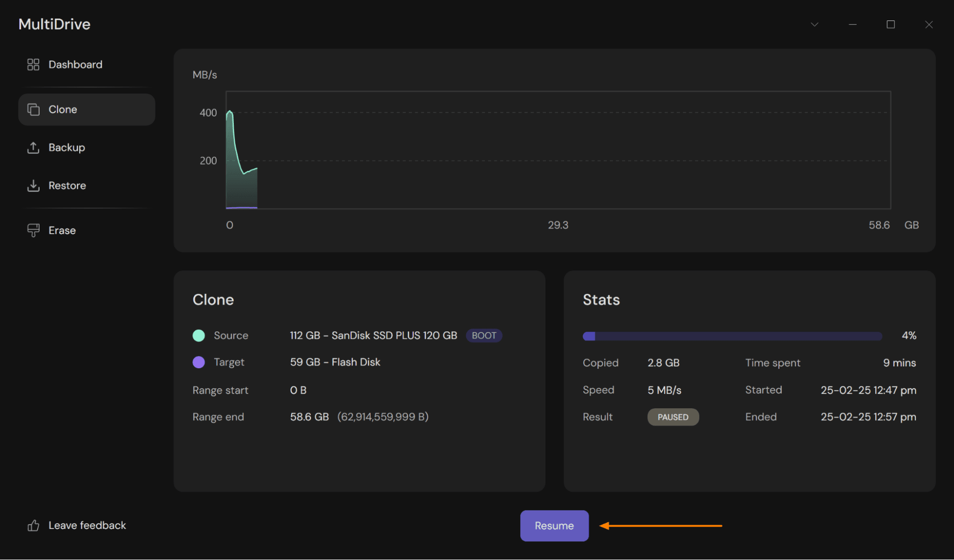Click the Copied value '2.8 GB'

click(663, 363)
